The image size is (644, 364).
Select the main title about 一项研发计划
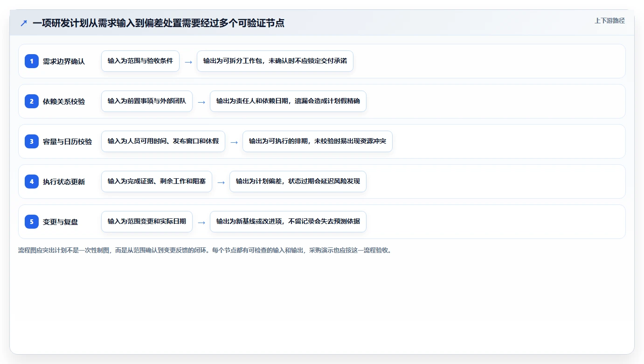[159, 23]
